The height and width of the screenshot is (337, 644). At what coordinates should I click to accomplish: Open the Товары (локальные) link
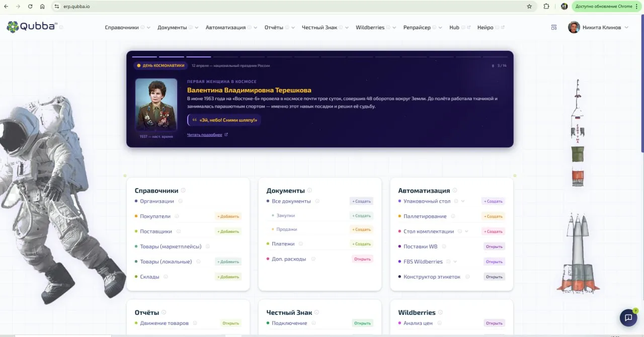coord(166,262)
